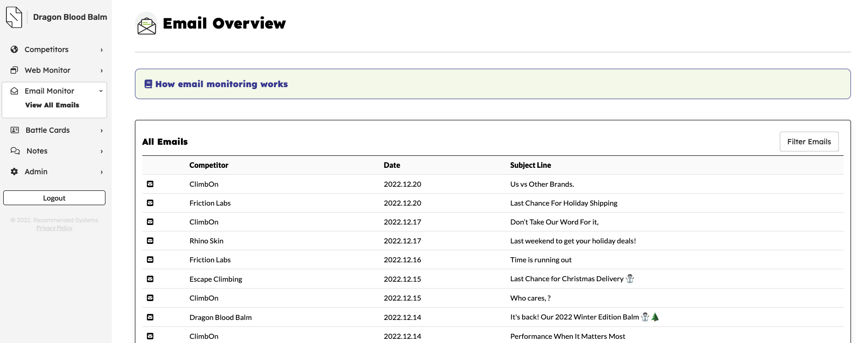Click the Escape Climbing competitor cell
The image size is (868, 343).
216,279
